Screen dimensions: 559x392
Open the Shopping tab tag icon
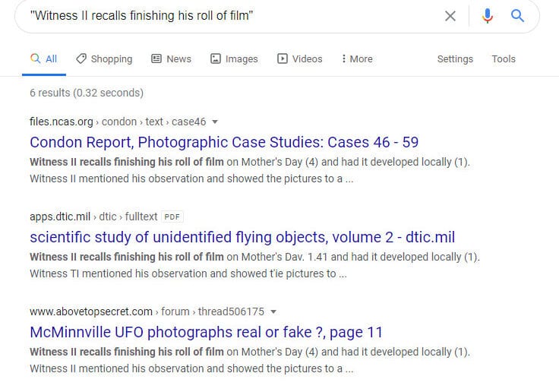tap(81, 58)
